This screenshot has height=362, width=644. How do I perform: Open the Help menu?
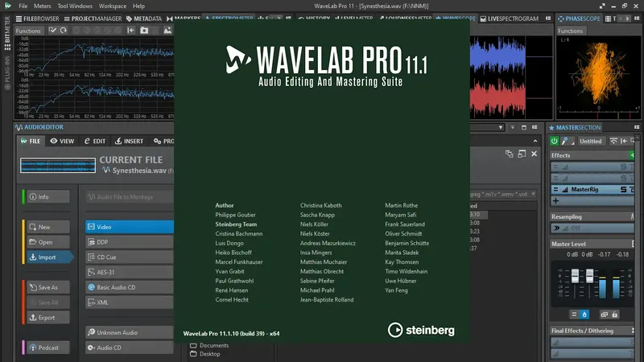(x=138, y=6)
